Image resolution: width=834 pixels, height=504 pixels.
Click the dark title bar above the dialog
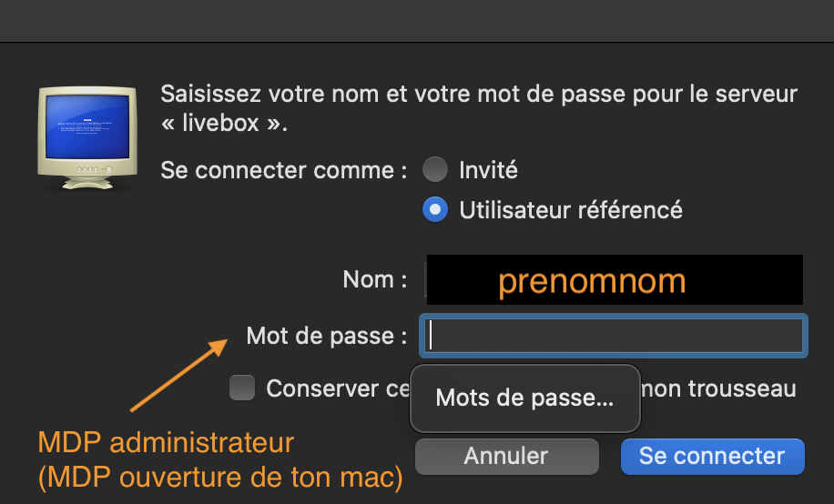[x=417, y=20]
